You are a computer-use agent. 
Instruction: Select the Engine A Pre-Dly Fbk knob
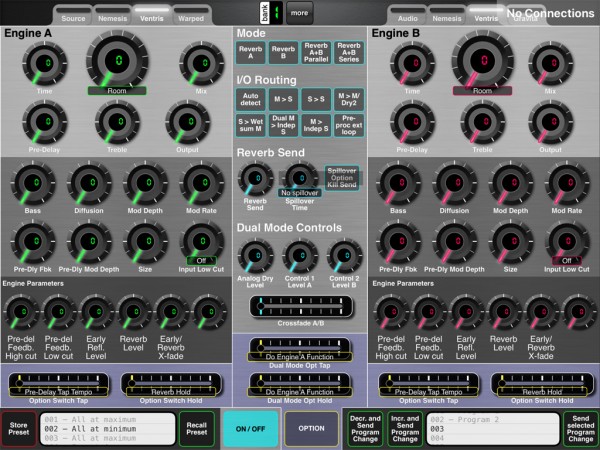click(x=33, y=242)
